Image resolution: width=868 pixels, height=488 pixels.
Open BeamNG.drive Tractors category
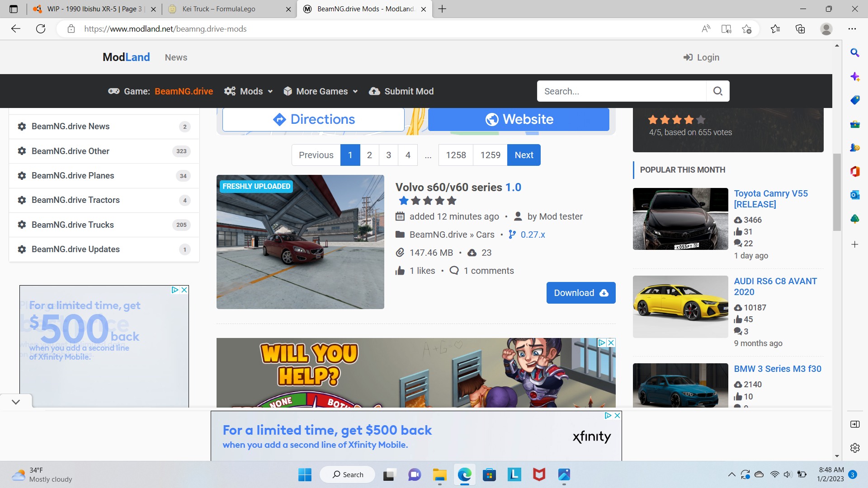click(104, 200)
